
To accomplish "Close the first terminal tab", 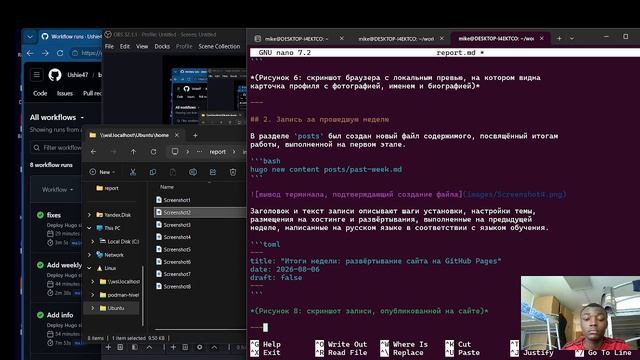I will [x=342, y=38].
